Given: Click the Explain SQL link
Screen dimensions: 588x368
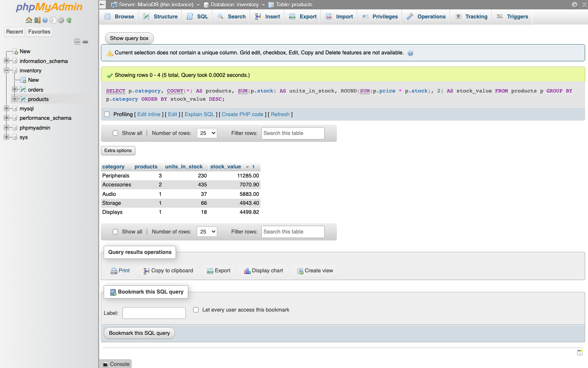Looking at the screenshot, I should [x=199, y=114].
